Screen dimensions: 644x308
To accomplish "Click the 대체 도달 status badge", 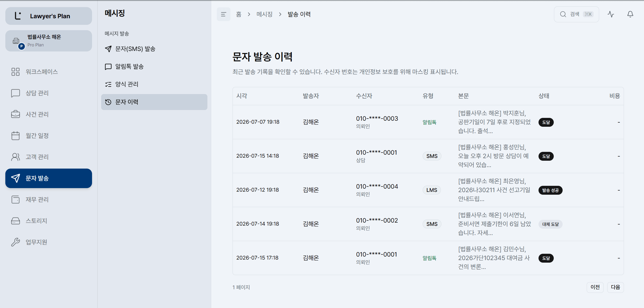I will click(x=550, y=224).
